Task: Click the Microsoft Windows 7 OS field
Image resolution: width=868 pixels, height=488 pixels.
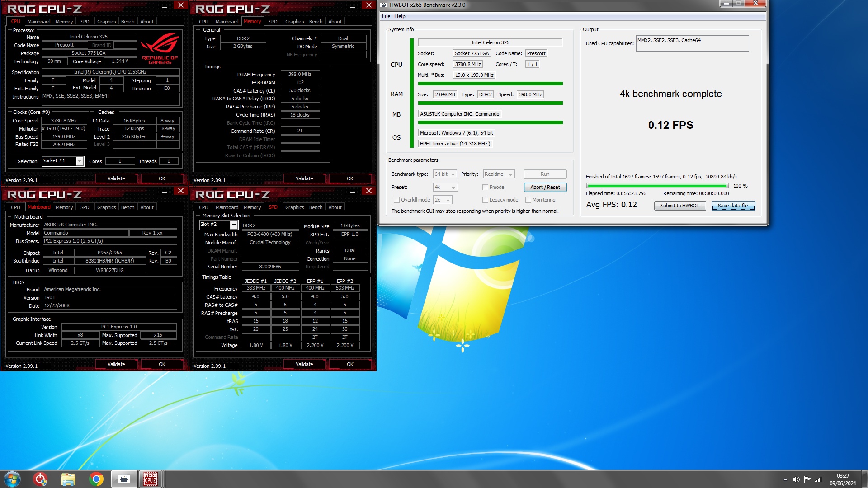Action: coord(456,133)
